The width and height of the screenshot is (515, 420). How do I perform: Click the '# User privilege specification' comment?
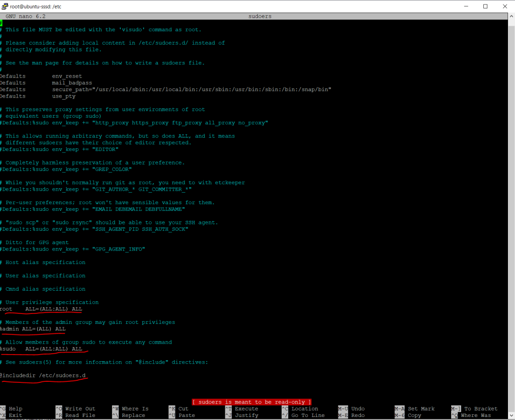pyautogui.click(x=49, y=302)
